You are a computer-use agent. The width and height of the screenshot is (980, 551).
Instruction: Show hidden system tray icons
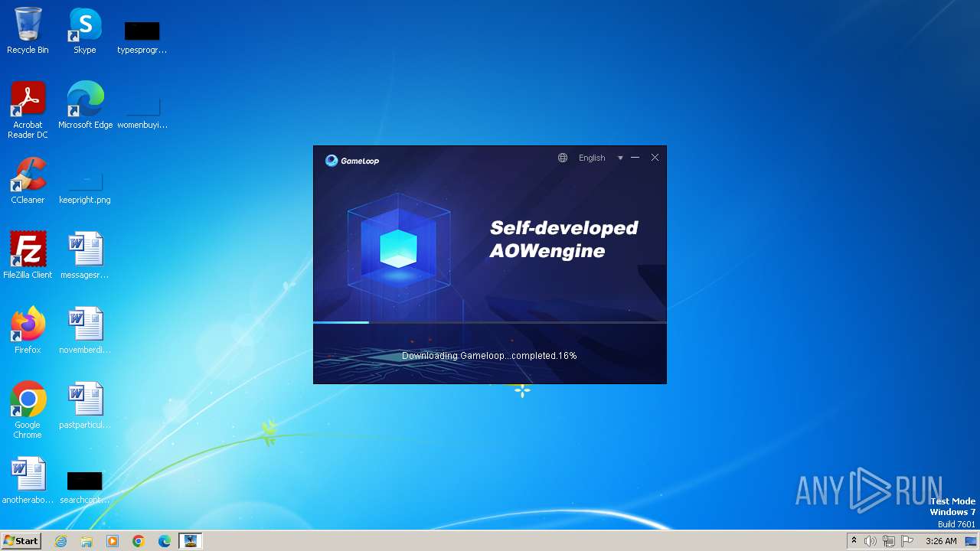[x=854, y=541]
